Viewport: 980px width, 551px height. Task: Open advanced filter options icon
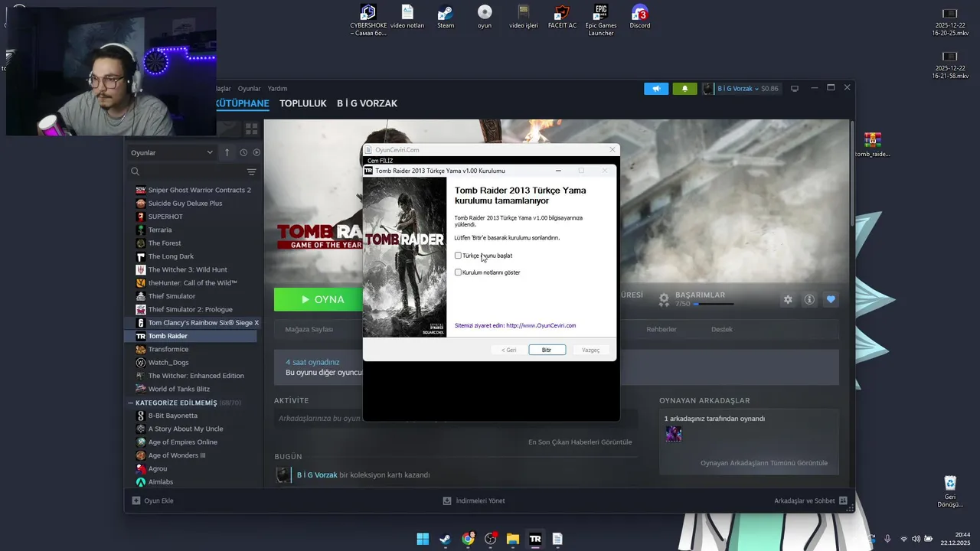[251, 171]
